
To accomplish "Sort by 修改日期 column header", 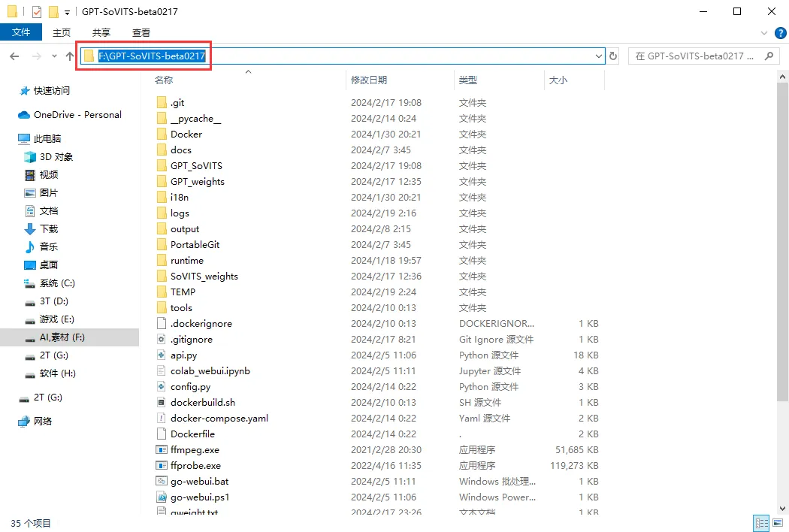I will (368, 80).
